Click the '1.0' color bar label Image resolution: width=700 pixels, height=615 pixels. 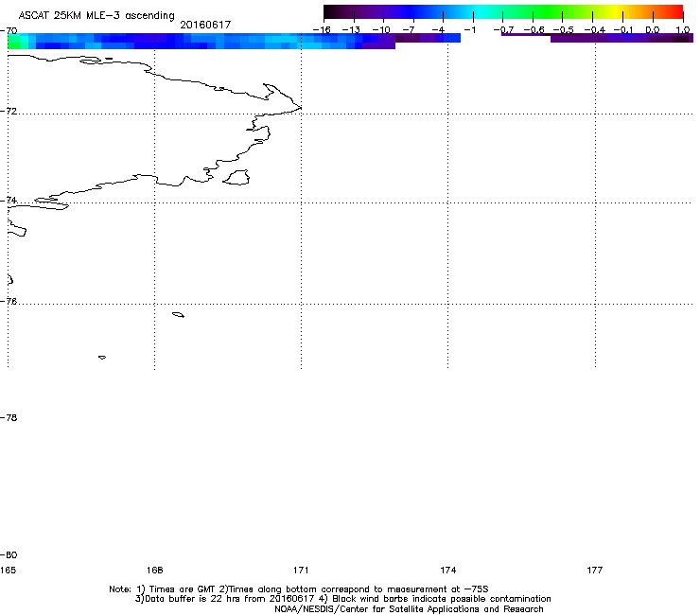(683, 30)
